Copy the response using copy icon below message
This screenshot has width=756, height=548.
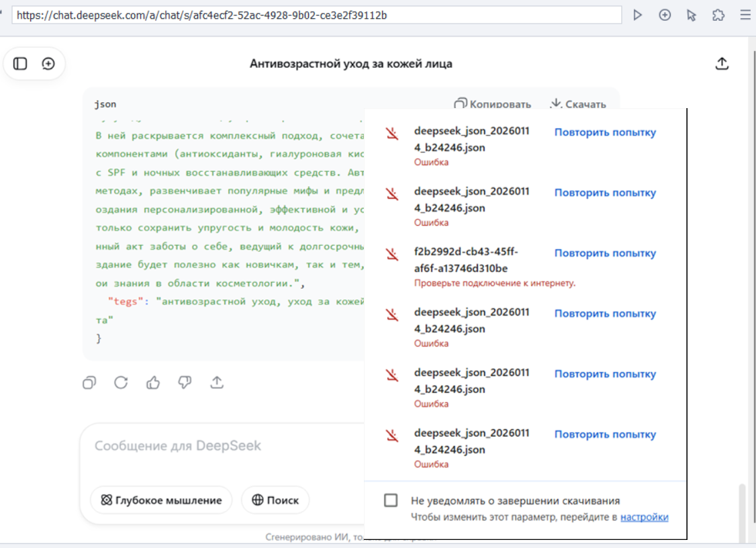[89, 383]
